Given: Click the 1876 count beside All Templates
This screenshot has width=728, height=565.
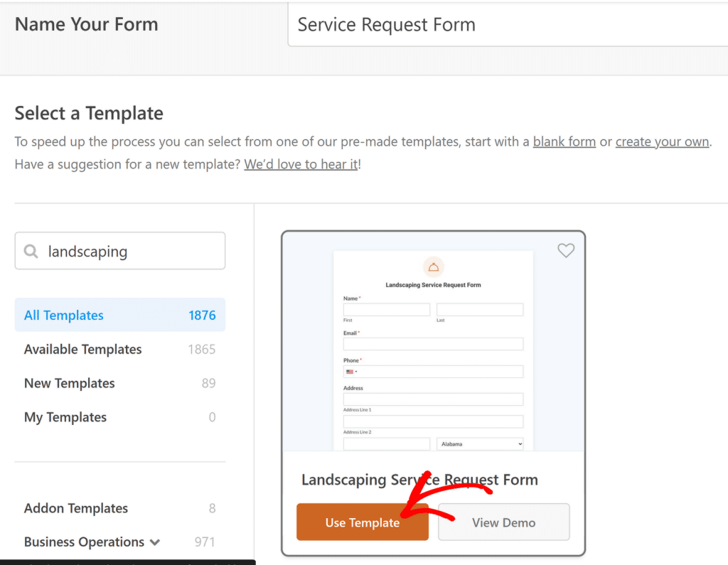Looking at the screenshot, I should 202,316.
